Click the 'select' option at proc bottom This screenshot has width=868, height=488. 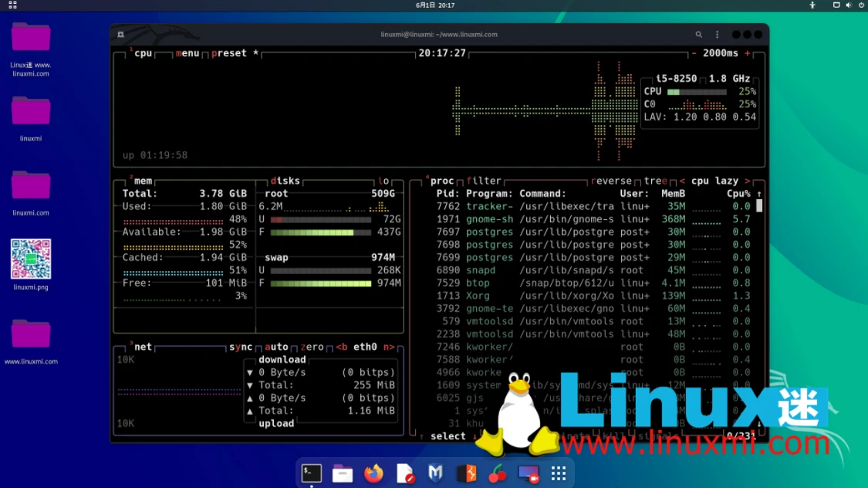[448, 436]
